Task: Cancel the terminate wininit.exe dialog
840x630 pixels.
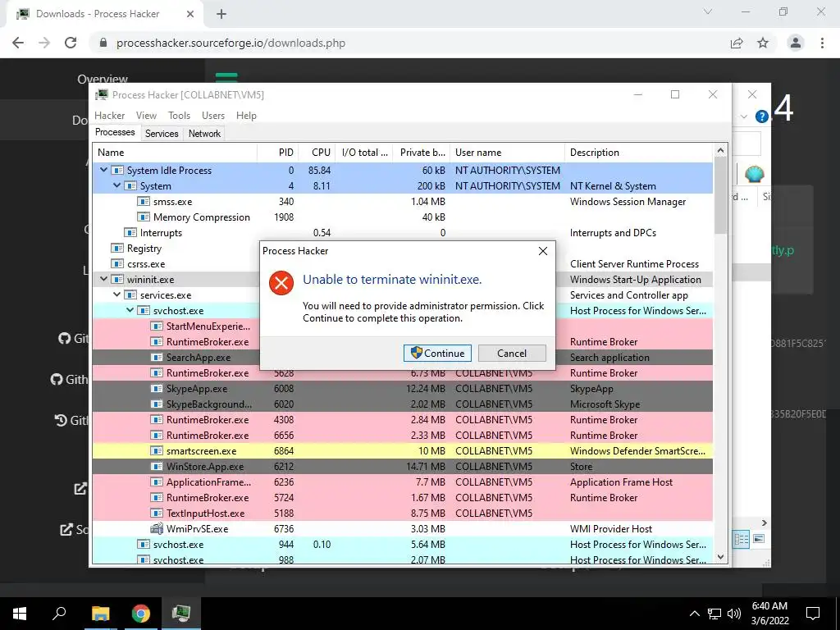Action: (512, 353)
